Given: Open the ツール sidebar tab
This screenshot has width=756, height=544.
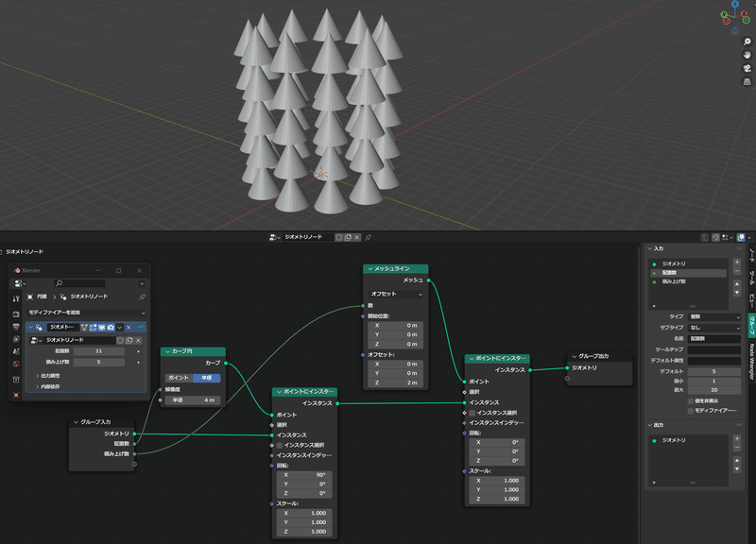Looking at the screenshot, I should point(751,278).
